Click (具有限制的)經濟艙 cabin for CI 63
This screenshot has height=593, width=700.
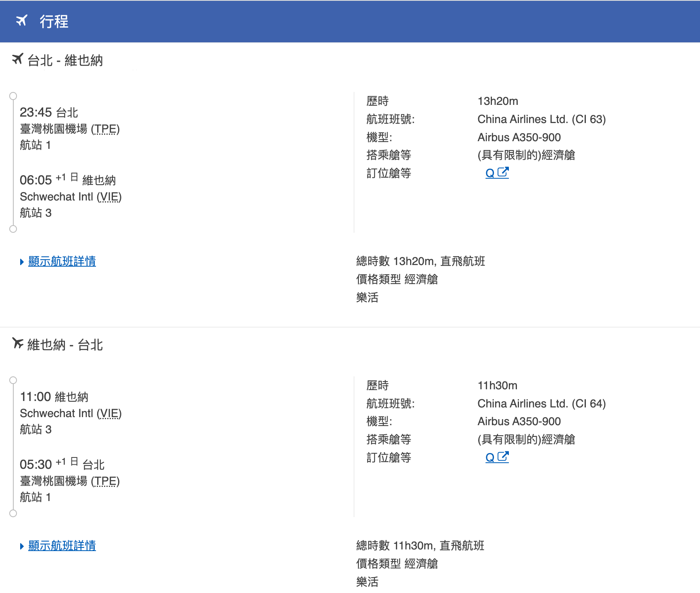tap(526, 155)
